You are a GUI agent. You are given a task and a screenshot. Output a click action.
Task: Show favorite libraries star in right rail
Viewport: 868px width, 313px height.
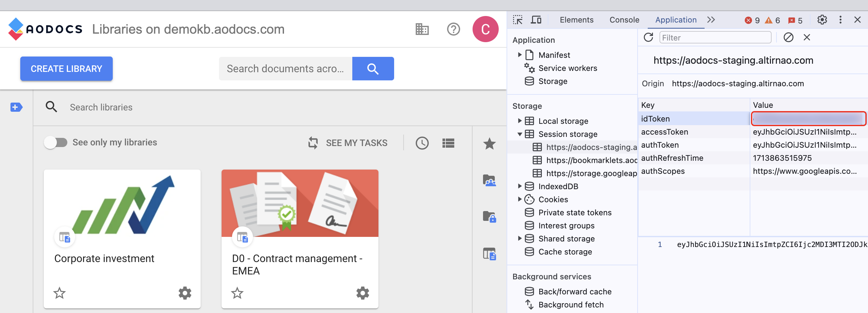pyautogui.click(x=489, y=143)
